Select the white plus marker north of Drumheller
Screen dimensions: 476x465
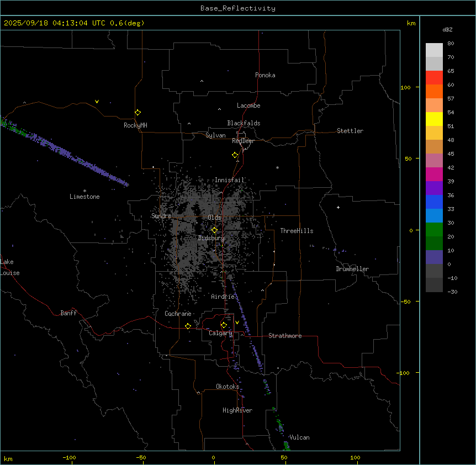pyautogui.click(x=338, y=207)
